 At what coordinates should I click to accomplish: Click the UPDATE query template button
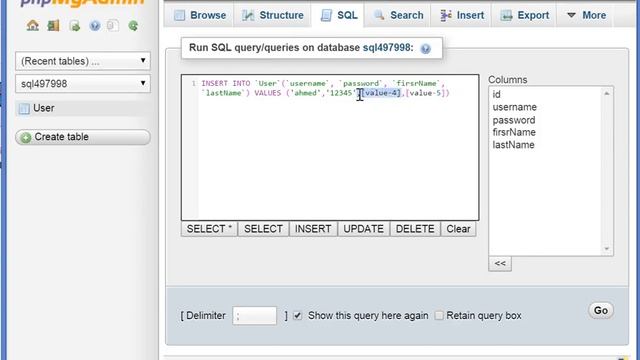point(363,229)
